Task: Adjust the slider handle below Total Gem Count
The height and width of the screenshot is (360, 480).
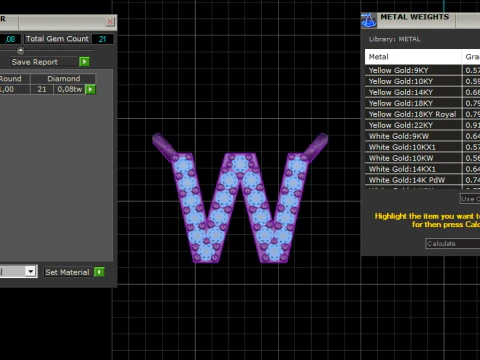Action: (21, 51)
